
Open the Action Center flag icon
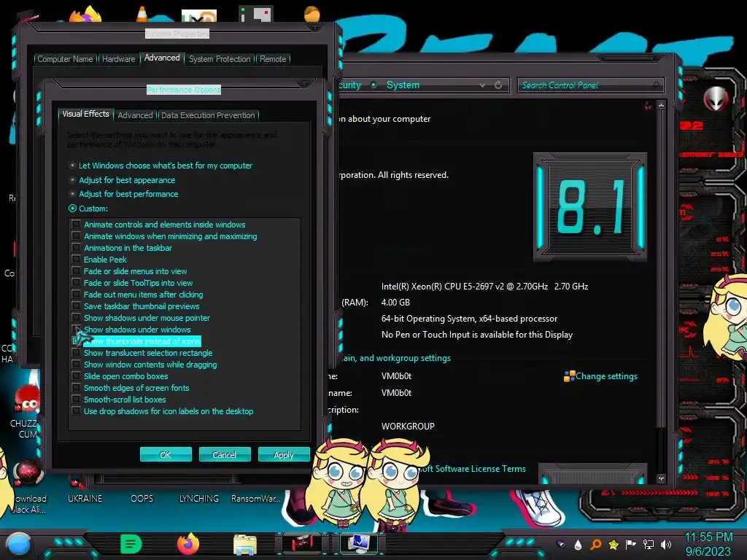(x=631, y=544)
